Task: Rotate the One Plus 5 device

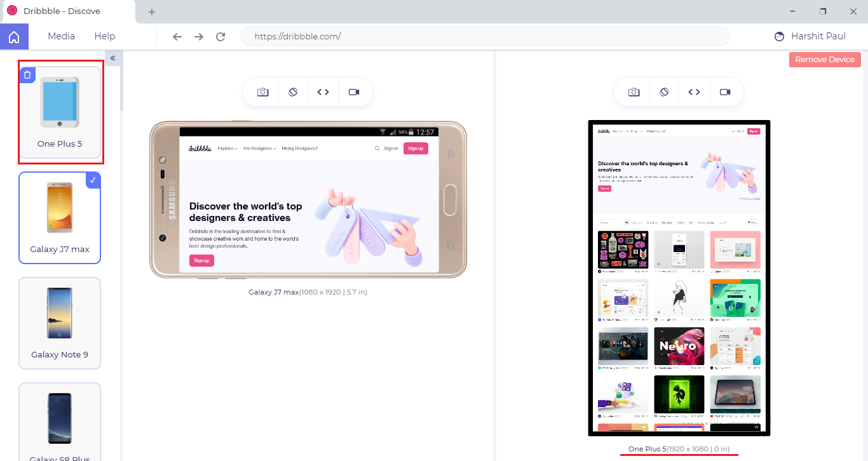Action: [664, 92]
